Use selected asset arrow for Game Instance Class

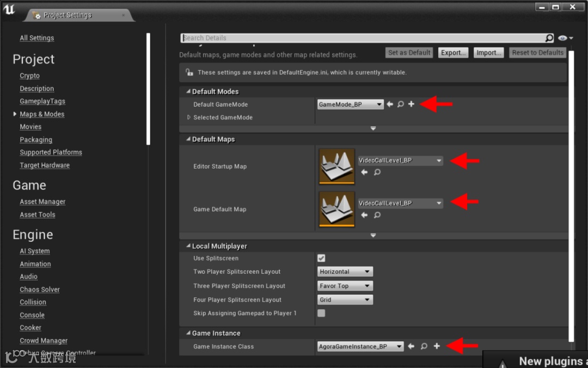(x=412, y=346)
